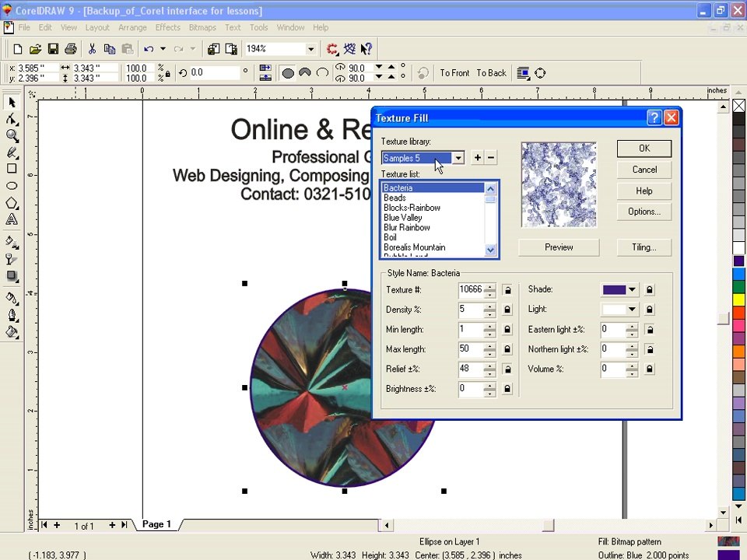Screen dimensions: 747x560
Task: Select the Pick tool in toolbox
Action: click(12, 103)
